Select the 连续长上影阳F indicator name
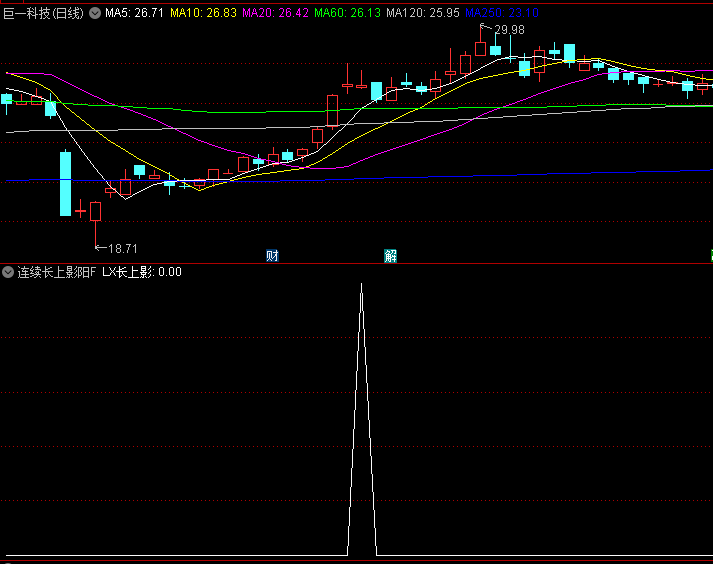Screen dimensions: 713x564 57,272
